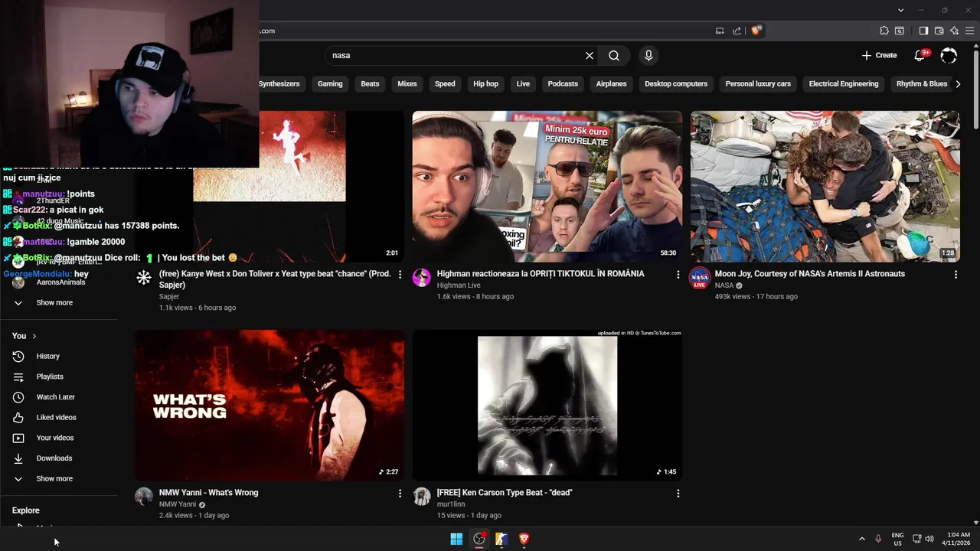The image size is (980, 551).
Task: Go to Highman Live channel name link
Action: pyautogui.click(x=459, y=285)
